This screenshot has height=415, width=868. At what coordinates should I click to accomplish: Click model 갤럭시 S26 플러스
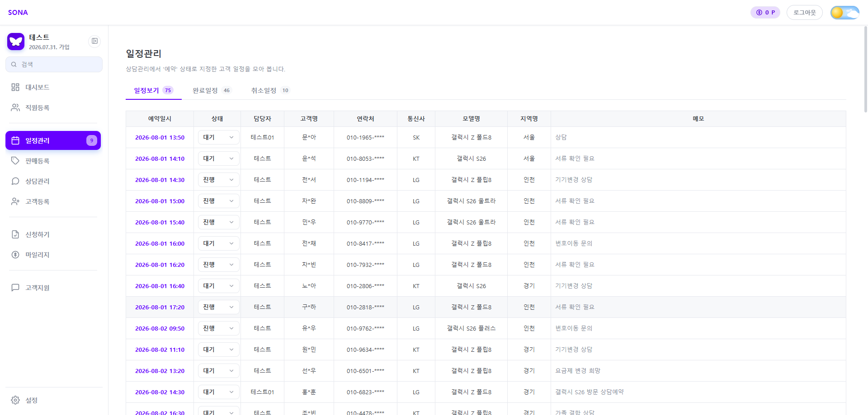pyautogui.click(x=472, y=328)
